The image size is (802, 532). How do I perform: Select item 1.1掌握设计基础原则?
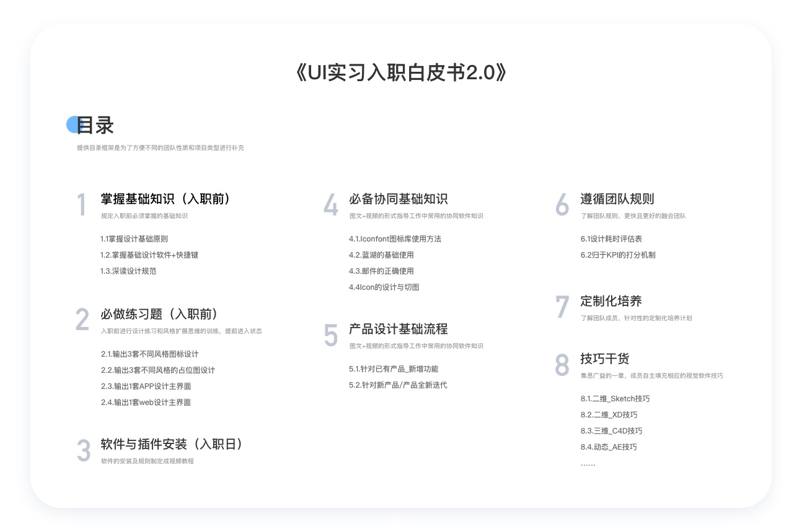pos(134,238)
